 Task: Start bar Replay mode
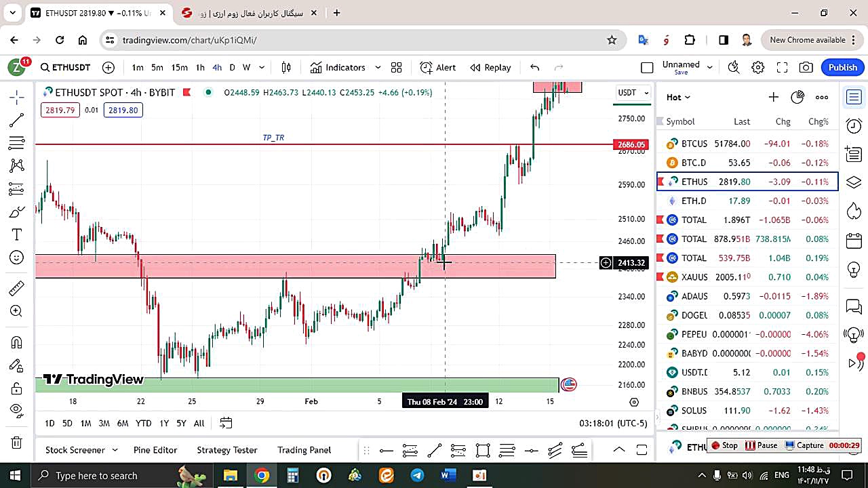pyautogui.click(x=490, y=67)
